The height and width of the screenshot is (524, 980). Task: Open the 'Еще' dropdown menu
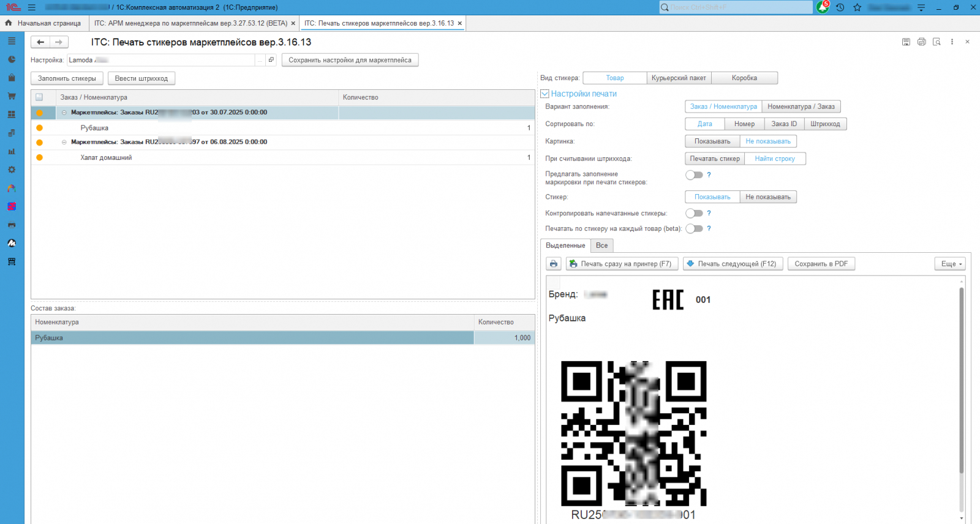950,264
